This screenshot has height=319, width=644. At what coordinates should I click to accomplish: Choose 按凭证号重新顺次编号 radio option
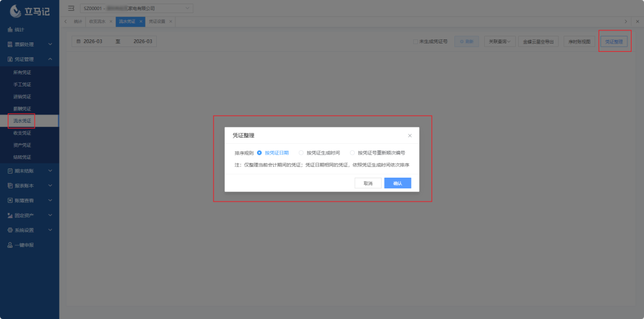352,153
